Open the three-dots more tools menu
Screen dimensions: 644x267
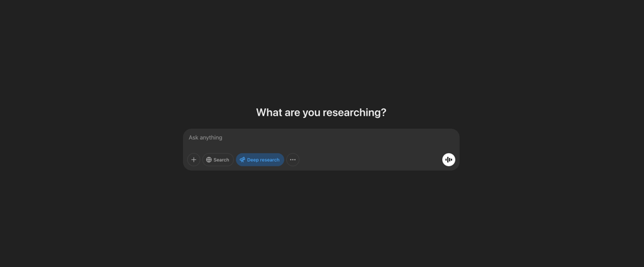click(x=293, y=159)
